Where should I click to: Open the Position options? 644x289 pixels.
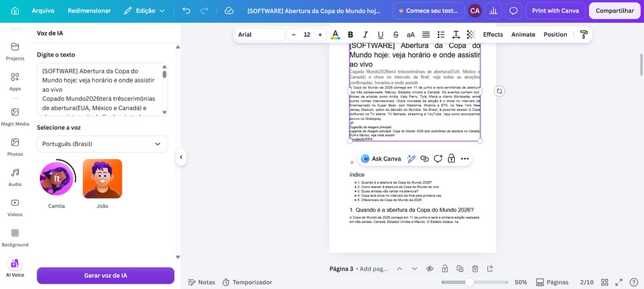[x=555, y=35]
